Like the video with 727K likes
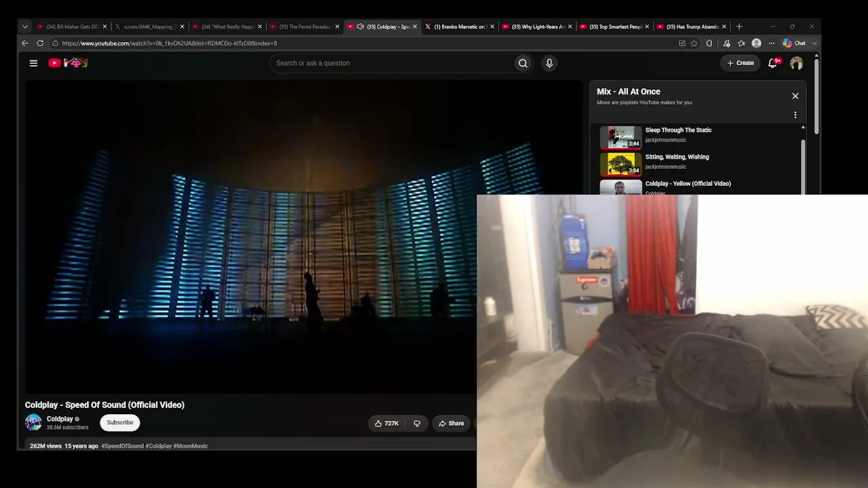 [x=387, y=424]
